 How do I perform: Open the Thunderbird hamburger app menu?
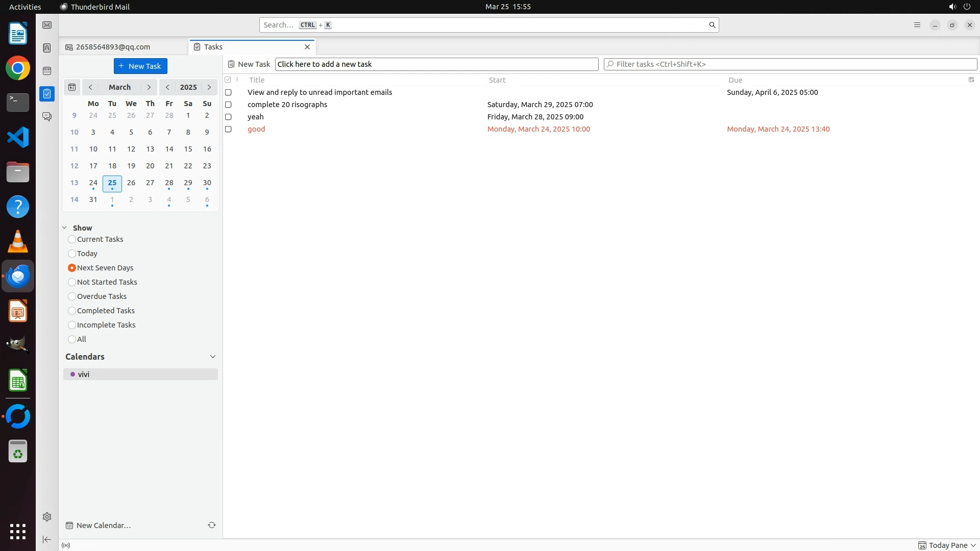click(917, 25)
